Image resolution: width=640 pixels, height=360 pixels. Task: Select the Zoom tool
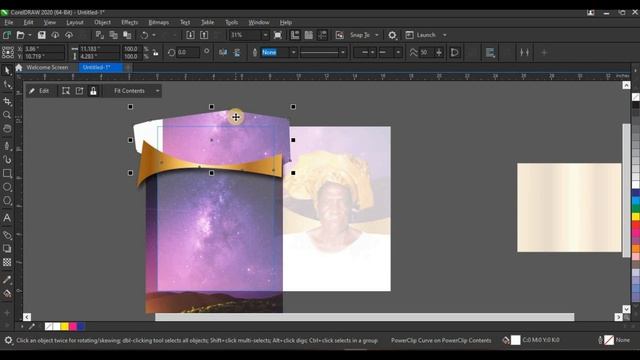coord(7,115)
